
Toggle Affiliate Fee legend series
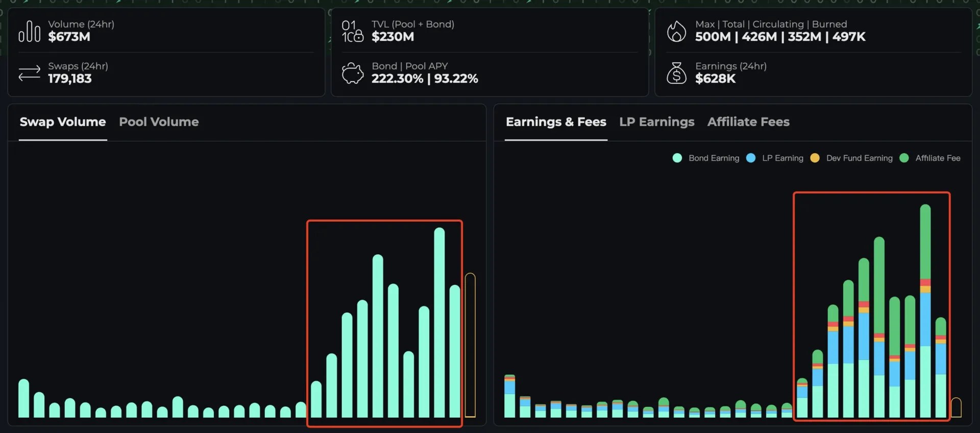click(x=938, y=158)
